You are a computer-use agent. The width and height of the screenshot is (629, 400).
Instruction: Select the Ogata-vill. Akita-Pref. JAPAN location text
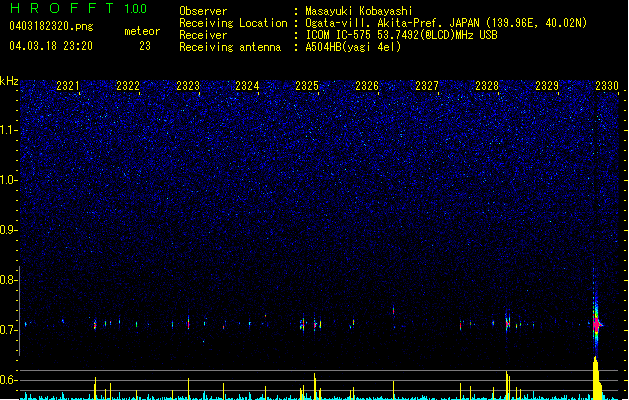(446, 23)
